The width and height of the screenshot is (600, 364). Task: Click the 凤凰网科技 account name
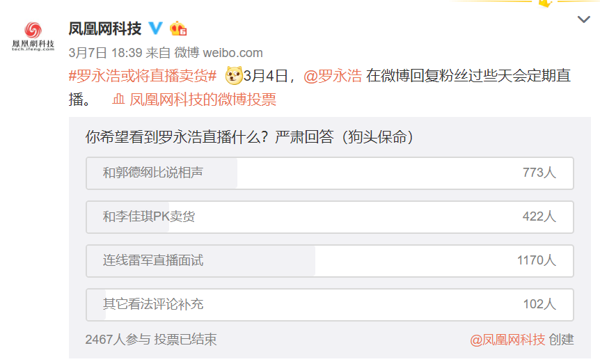click(105, 29)
